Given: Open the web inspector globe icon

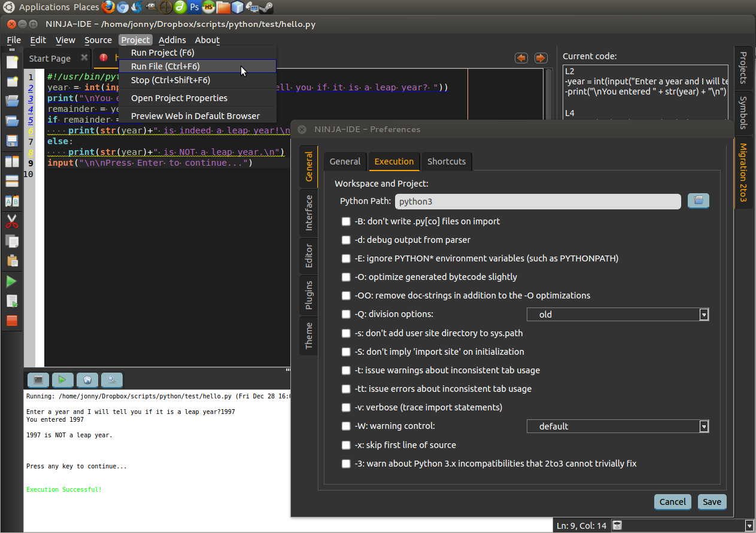Looking at the screenshot, I should (87, 379).
